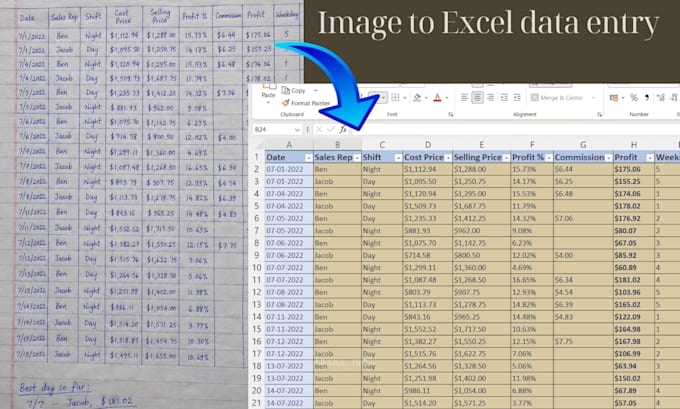Click the Decrease Indent icon
Screen dimensions: 680x409
(x=504, y=98)
